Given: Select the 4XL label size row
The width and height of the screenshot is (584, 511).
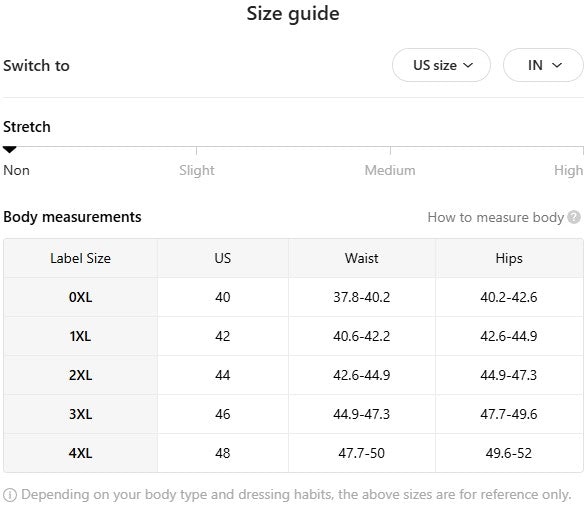Looking at the screenshot, I should (293, 453).
